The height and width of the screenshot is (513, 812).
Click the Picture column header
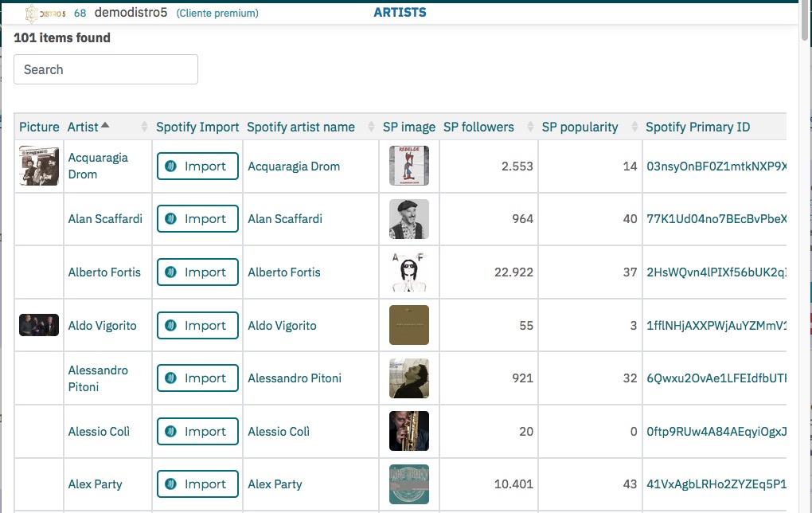(39, 127)
